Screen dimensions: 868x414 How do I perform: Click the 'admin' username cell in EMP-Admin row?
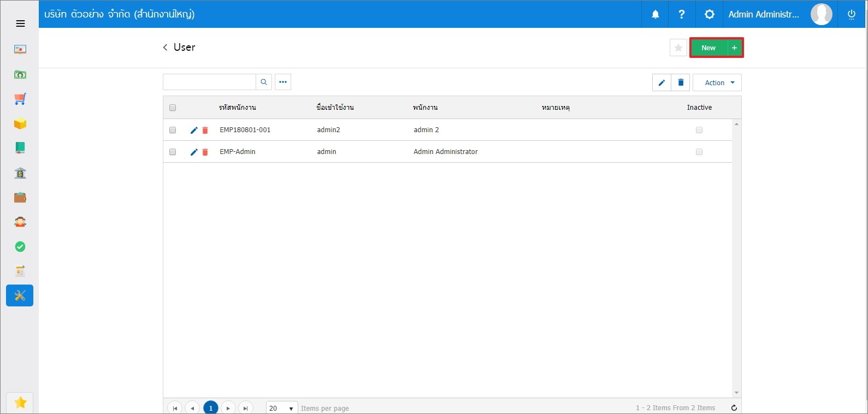click(x=327, y=152)
